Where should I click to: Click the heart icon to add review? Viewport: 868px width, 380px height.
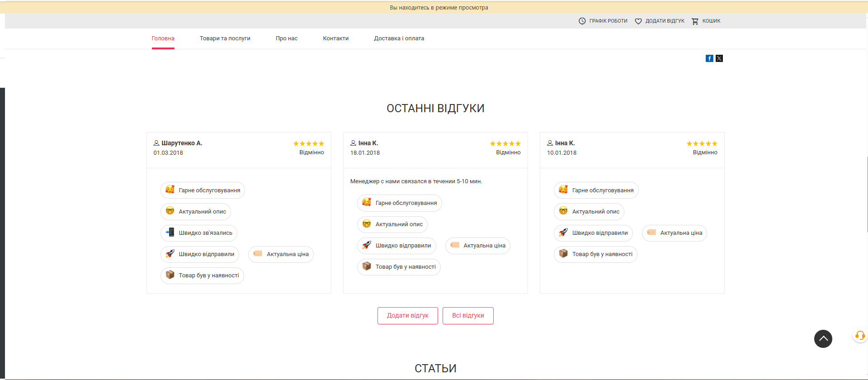[638, 21]
